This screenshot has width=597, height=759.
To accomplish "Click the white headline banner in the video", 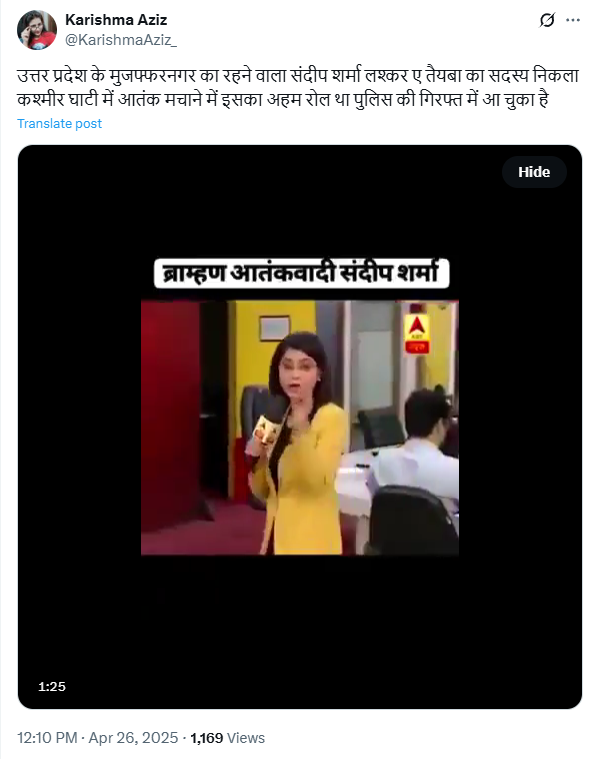I will tap(302, 273).
